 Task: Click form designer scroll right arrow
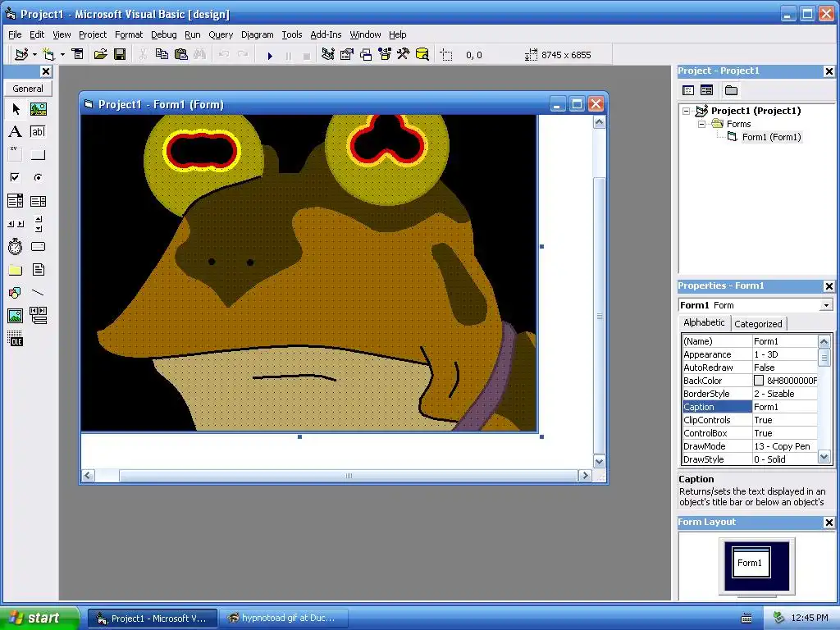pyautogui.click(x=585, y=476)
